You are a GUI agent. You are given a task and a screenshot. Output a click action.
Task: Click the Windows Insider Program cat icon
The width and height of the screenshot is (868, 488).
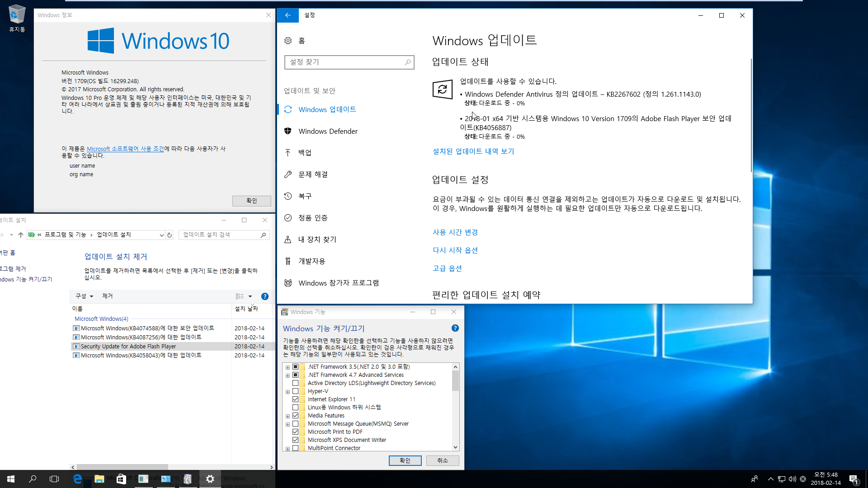tap(288, 283)
